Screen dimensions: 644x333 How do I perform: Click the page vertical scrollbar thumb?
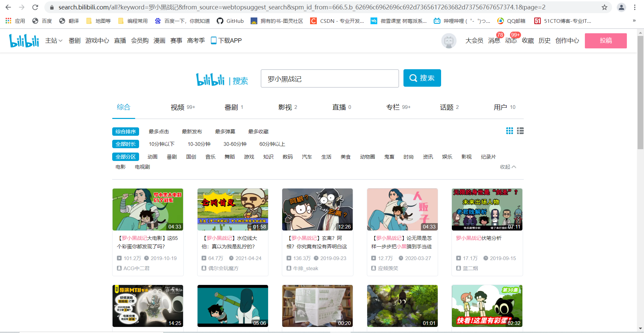tap(640, 92)
